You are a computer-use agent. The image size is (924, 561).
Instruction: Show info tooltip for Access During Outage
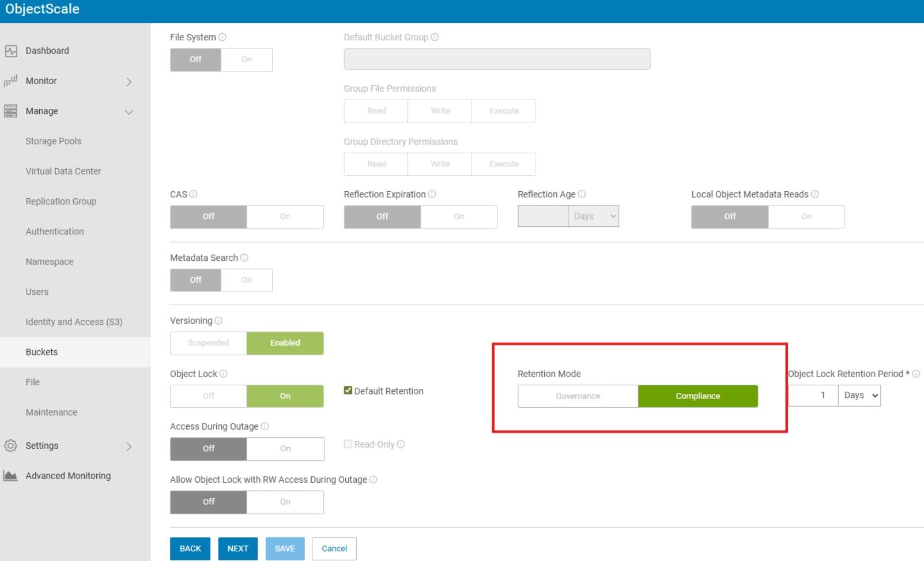pos(265,427)
